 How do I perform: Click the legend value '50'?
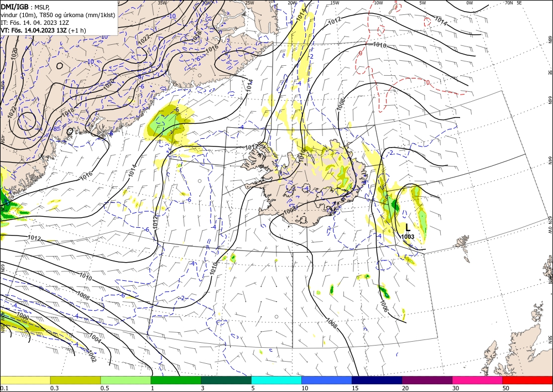[x=507, y=388]
